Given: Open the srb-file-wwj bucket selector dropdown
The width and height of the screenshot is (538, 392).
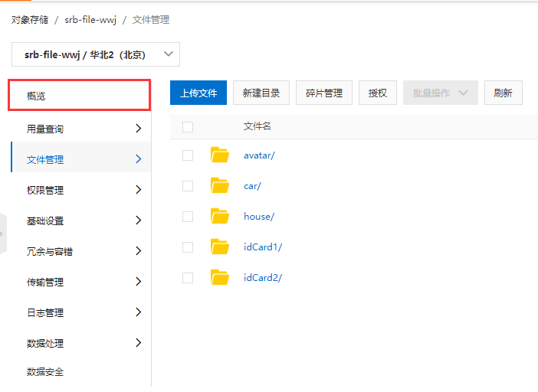Looking at the screenshot, I should pyautogui.click(x=96, y=54).
